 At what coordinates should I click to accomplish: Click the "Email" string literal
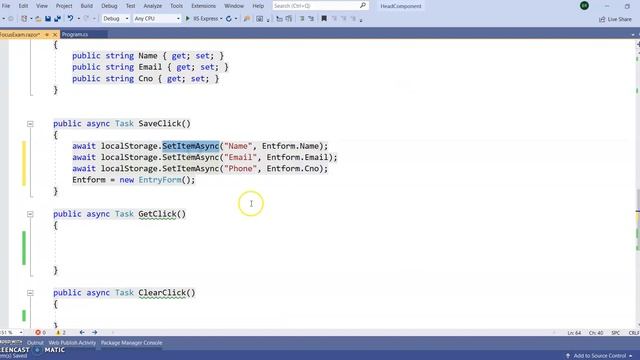pos(240,158)
